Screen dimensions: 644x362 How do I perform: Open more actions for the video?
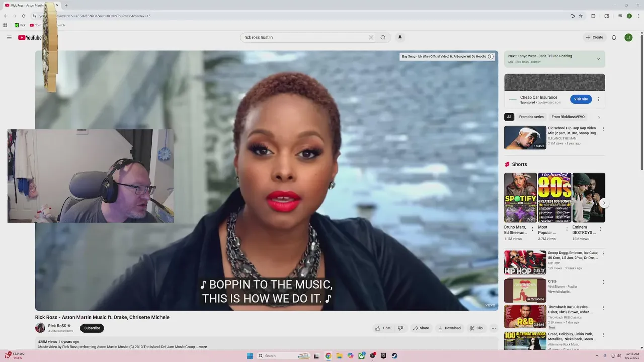(494, 328)
